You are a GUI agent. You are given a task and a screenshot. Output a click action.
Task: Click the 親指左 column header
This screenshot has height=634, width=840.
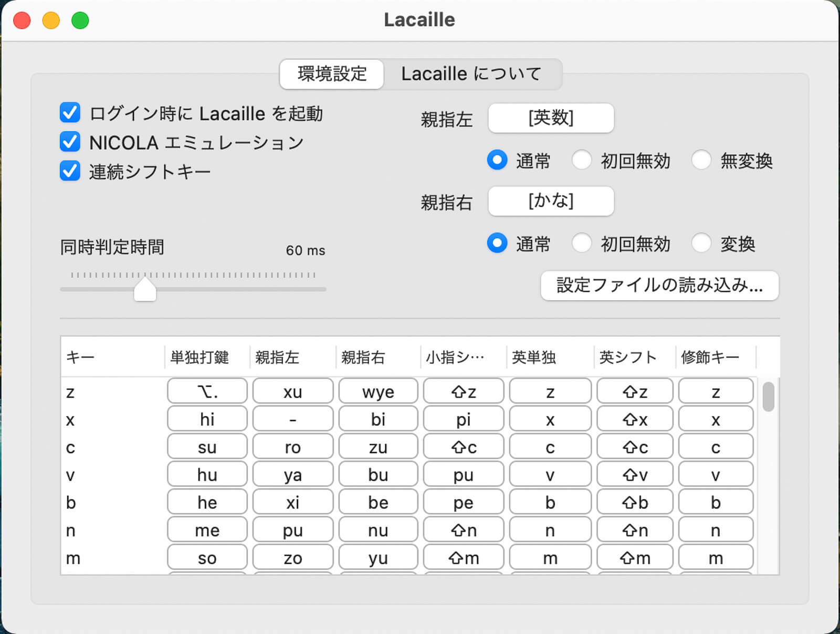292,357
